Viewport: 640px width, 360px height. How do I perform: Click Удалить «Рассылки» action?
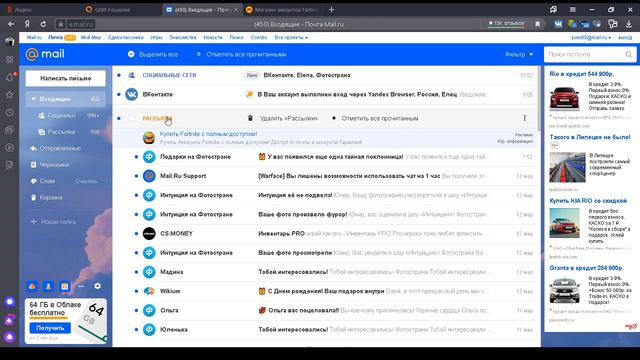(289, 118)
